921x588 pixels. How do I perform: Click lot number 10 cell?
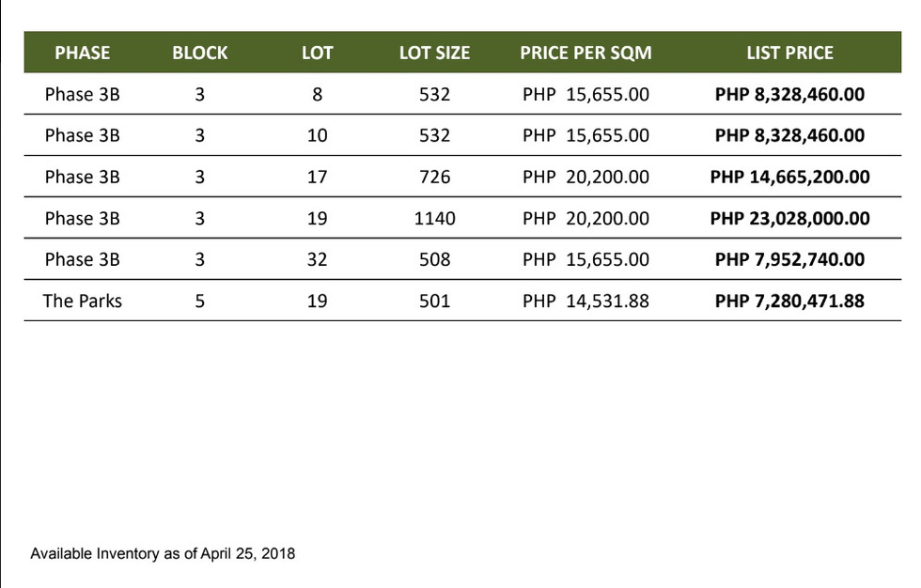tap(318, 135)
